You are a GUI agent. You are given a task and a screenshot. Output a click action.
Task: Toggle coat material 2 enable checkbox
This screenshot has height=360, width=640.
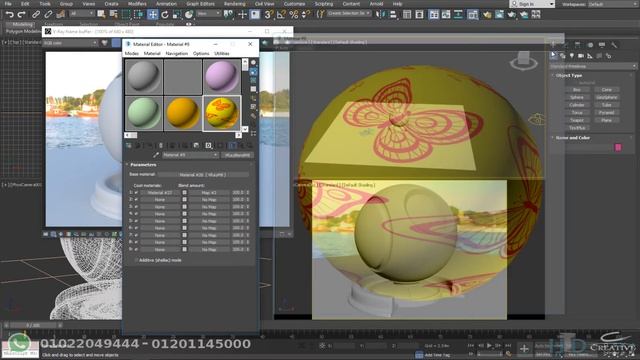pyautogui.click(x=136, y=200)
